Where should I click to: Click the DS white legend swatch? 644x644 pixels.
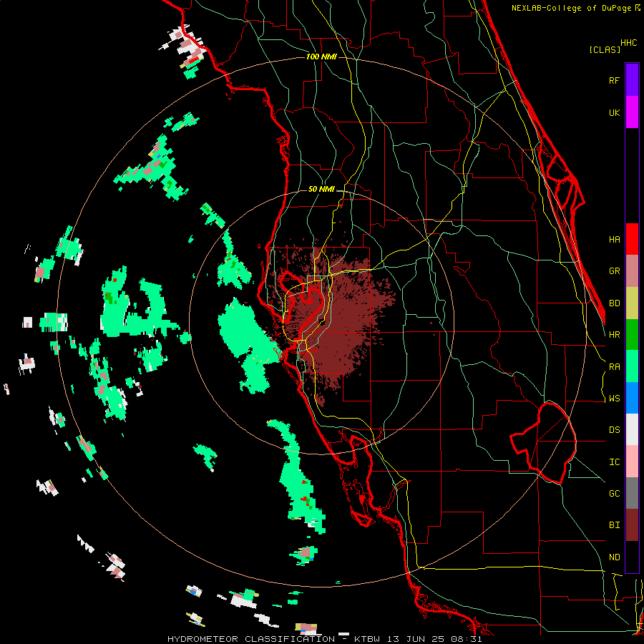point(632,429)
